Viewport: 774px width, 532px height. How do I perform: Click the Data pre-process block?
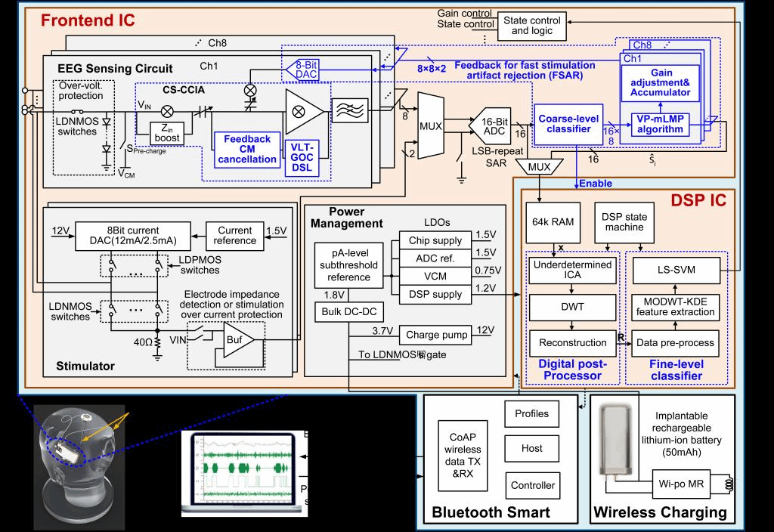point(675,343)
